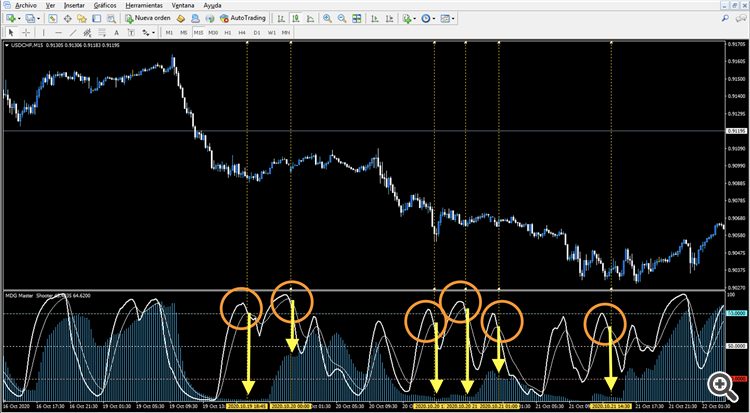
Task: Switch chart to line chart mode
Action: (x=310, y=18)
